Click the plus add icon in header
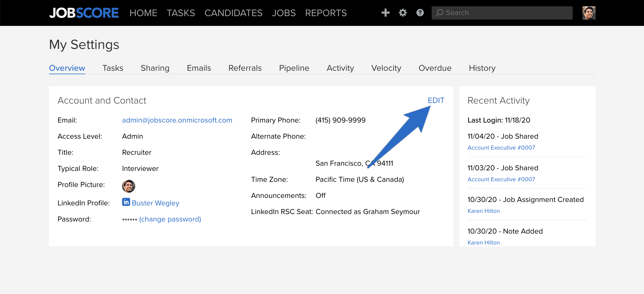The image size is (644, 294). point(385,13)
